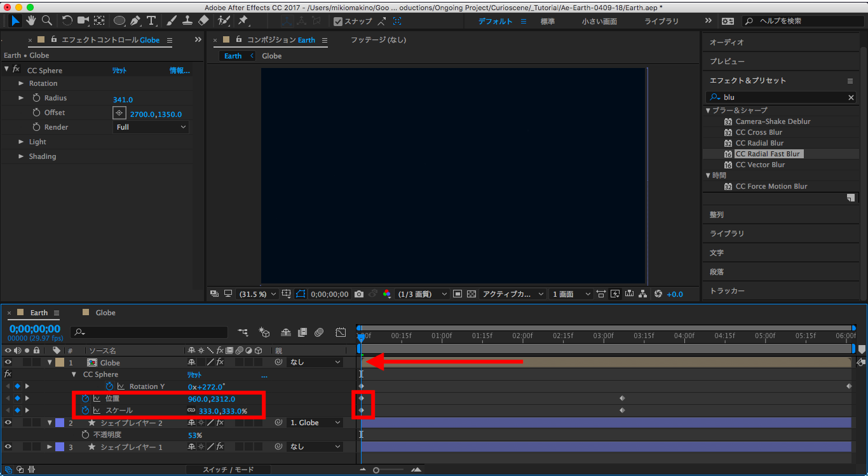Image resolution: width=868 pixels, height=476 pixels.
Task: Select the Brush tool
Action: coord(172,20)
